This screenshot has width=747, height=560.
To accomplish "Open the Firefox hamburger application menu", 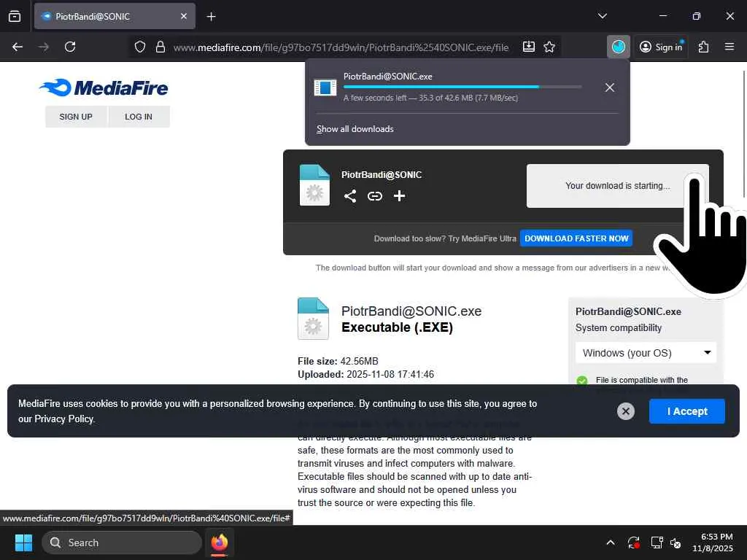I will [x=729, y=47].
